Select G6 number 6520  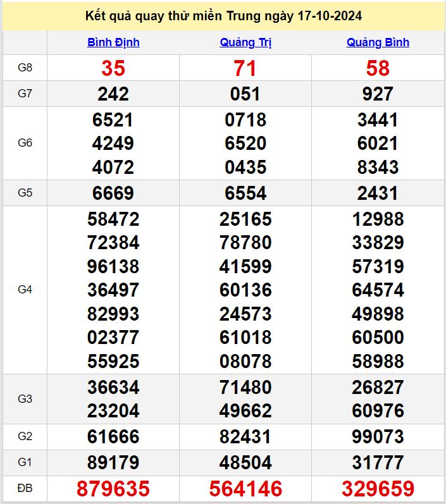coord(245,144)
